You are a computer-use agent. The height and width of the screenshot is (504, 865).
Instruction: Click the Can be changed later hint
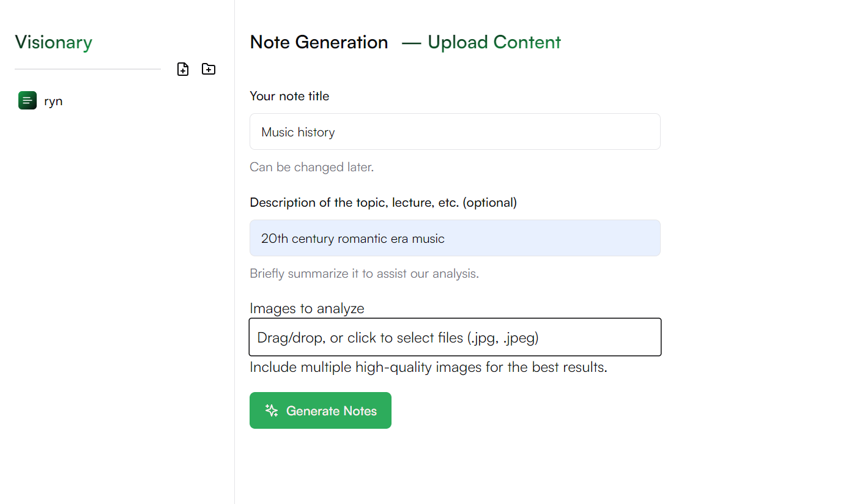(x=311, y=167)
